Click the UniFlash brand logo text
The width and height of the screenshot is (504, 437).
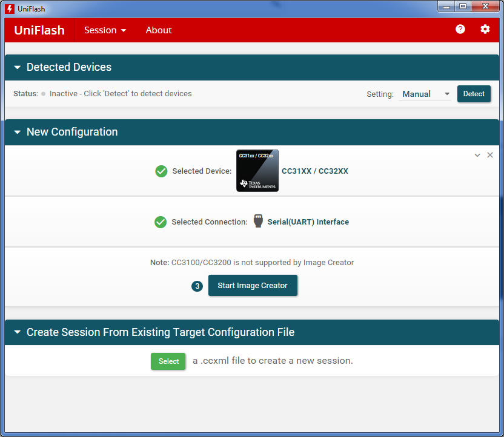tap(39, 30)
